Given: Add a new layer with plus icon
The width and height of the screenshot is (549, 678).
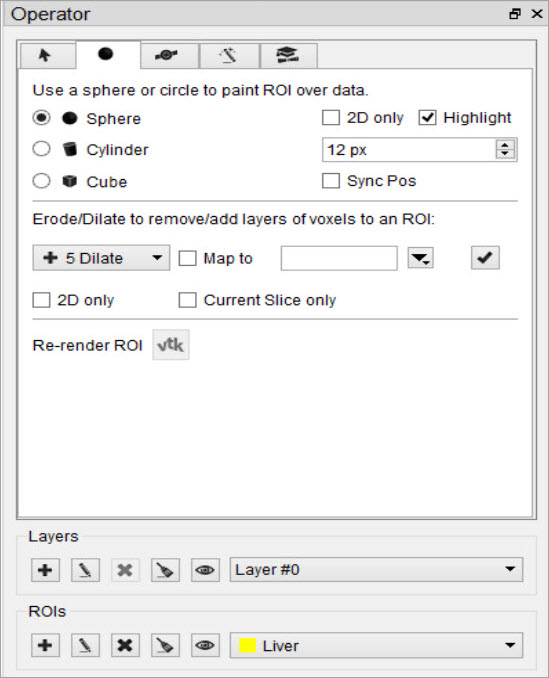Looking at the screenshot, I should click(x=45, y=570).
